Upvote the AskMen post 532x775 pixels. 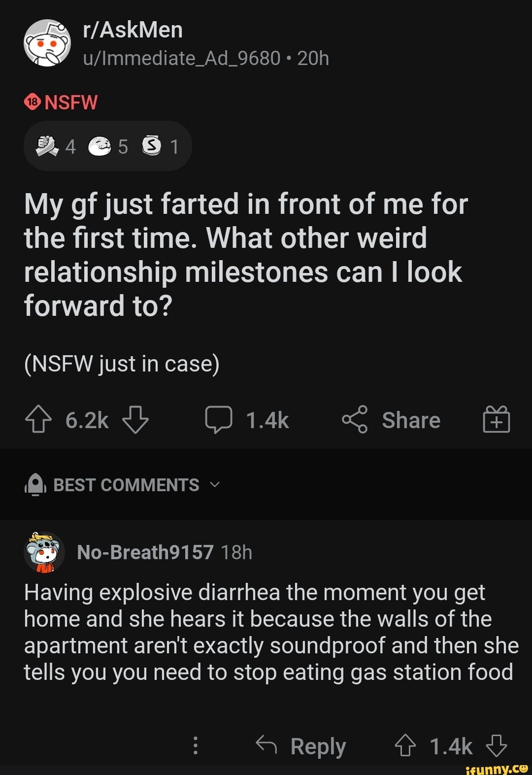(x=38, y=420)
